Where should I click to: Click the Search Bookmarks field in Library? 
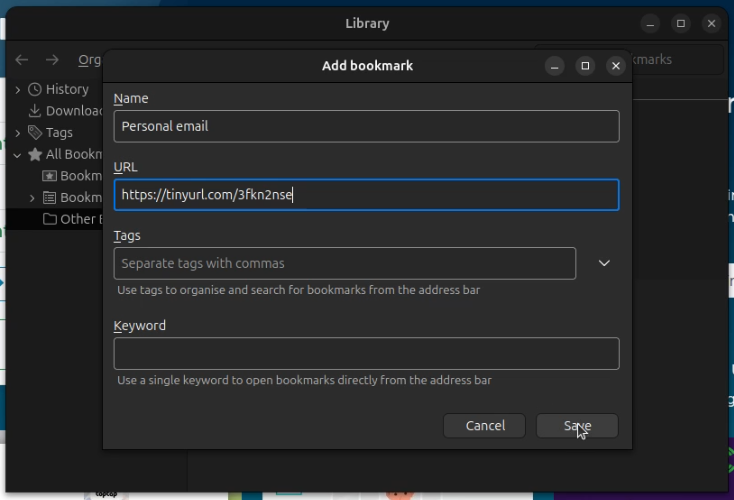678,59
